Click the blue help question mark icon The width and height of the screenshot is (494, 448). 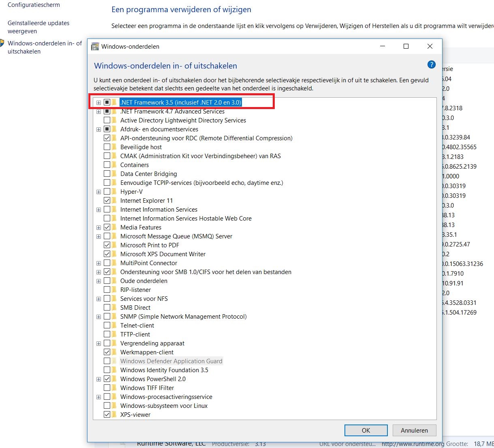(432, 64)
